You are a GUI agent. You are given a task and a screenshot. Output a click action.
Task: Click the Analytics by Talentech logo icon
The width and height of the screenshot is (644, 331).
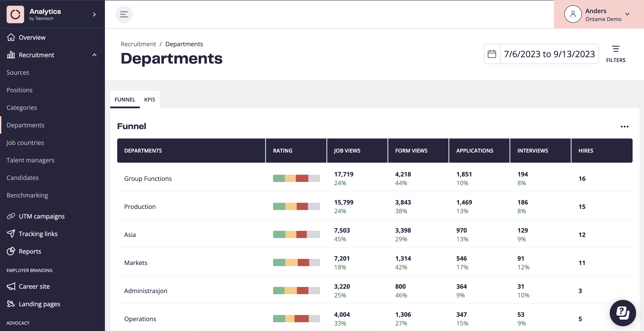click(15, 14)
